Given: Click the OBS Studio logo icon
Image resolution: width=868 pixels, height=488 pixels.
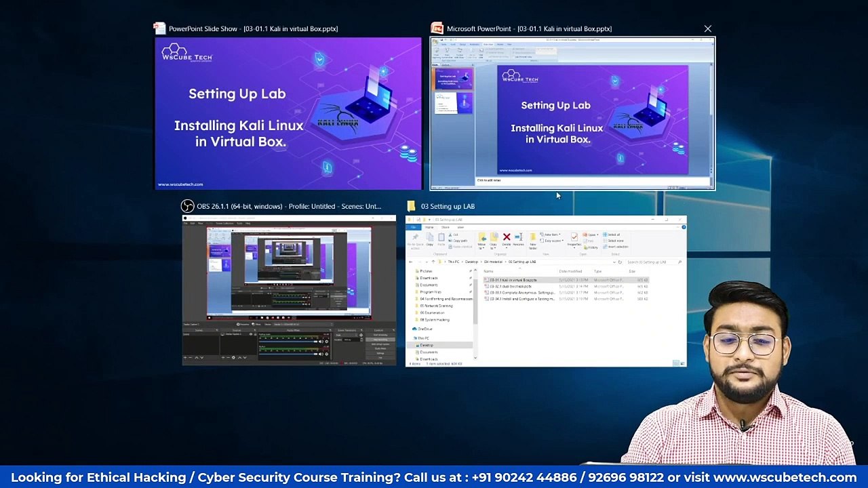Looking at the screenshot, I should pyautogui.click(x=187, y=206).
